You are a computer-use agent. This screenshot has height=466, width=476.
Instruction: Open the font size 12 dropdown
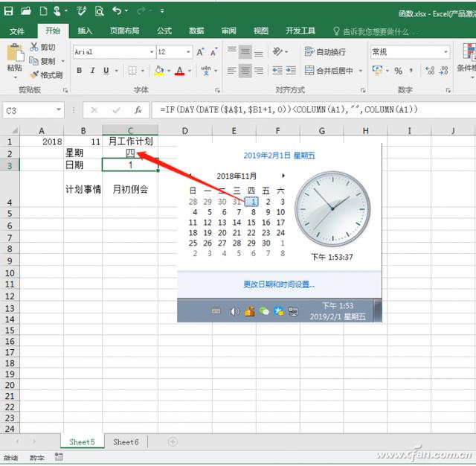click(x=188, y=52)
